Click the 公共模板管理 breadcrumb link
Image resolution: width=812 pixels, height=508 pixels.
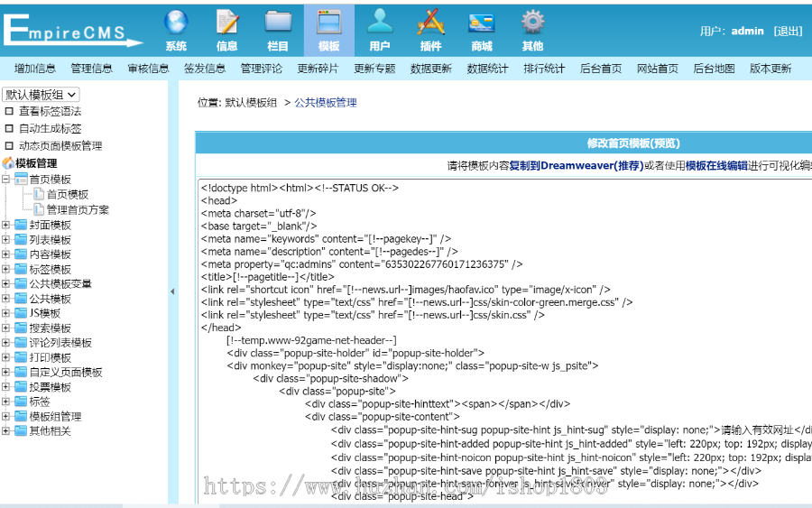pos(325,103)
